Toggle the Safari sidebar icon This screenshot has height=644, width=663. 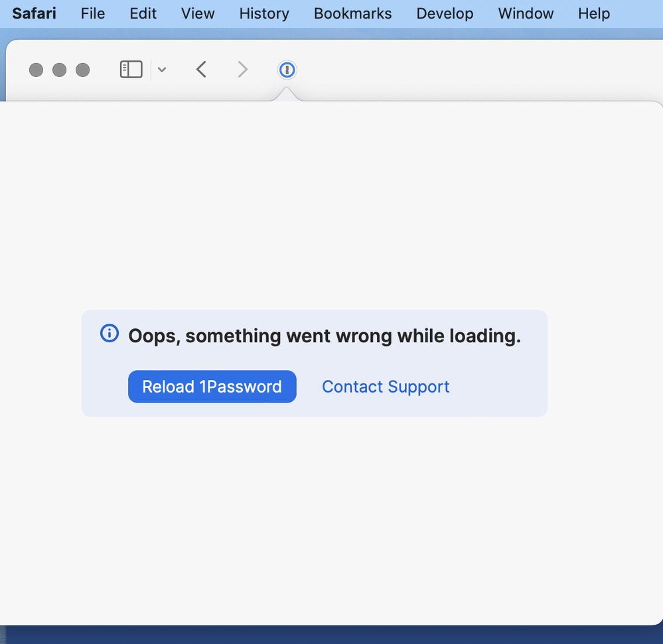[x=131, y=70]
